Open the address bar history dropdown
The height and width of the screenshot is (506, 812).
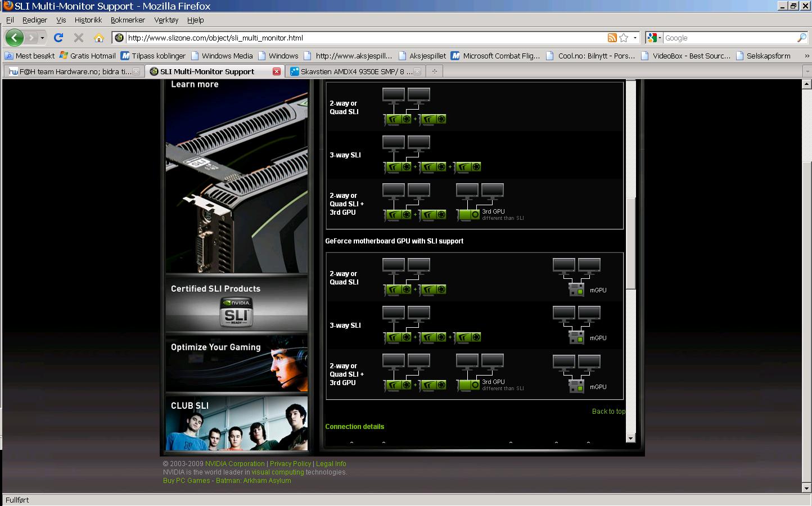point(635,38)
